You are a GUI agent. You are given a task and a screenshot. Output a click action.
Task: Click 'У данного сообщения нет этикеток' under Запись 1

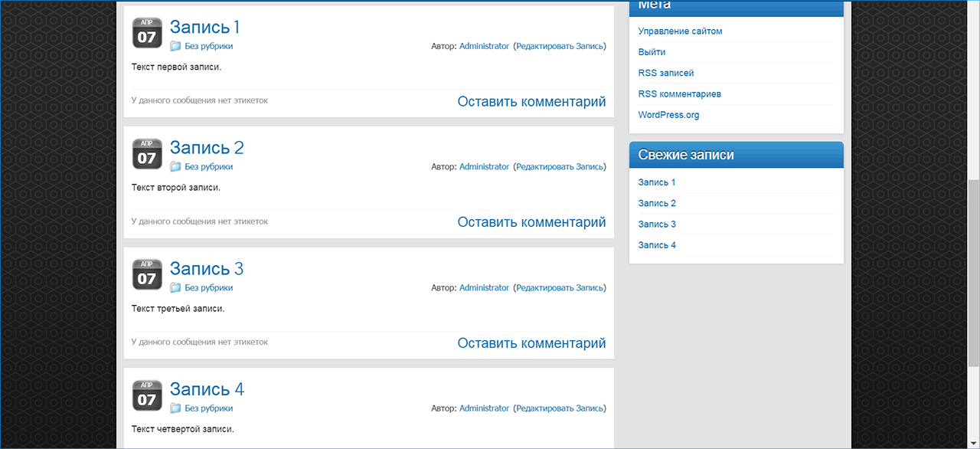[200, 100]
